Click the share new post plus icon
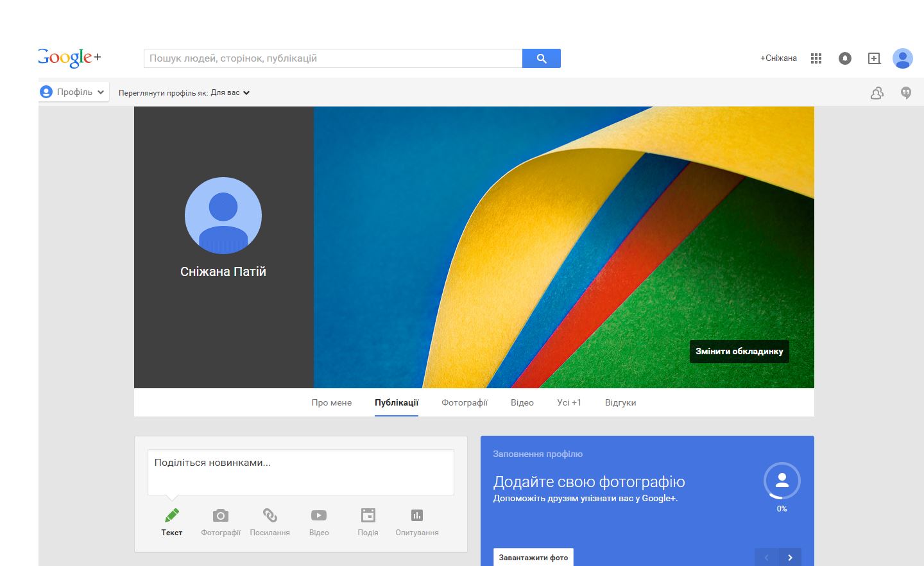Image resolution: width=924 pixels, height=566 pixels. coord(874,58)
